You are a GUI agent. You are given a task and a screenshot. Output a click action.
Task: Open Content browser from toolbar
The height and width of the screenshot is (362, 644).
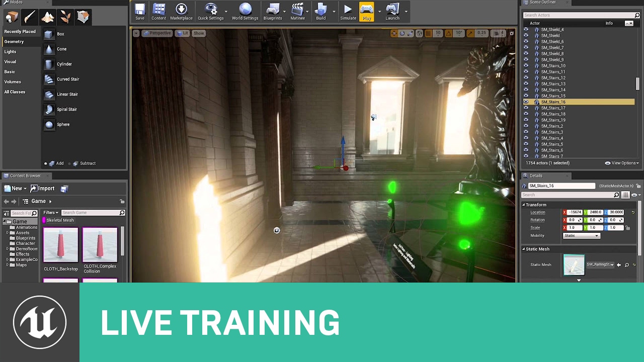tap(158, 12)
